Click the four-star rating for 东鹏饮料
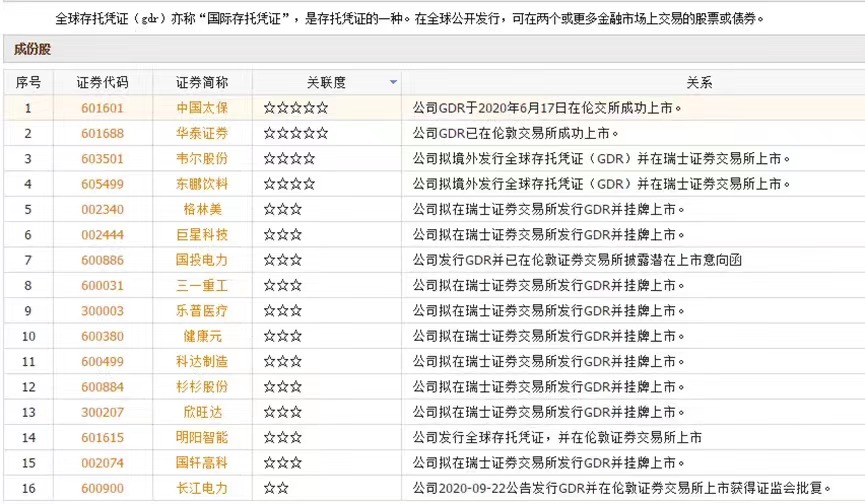Screen dimensions: 865x504 289,184
